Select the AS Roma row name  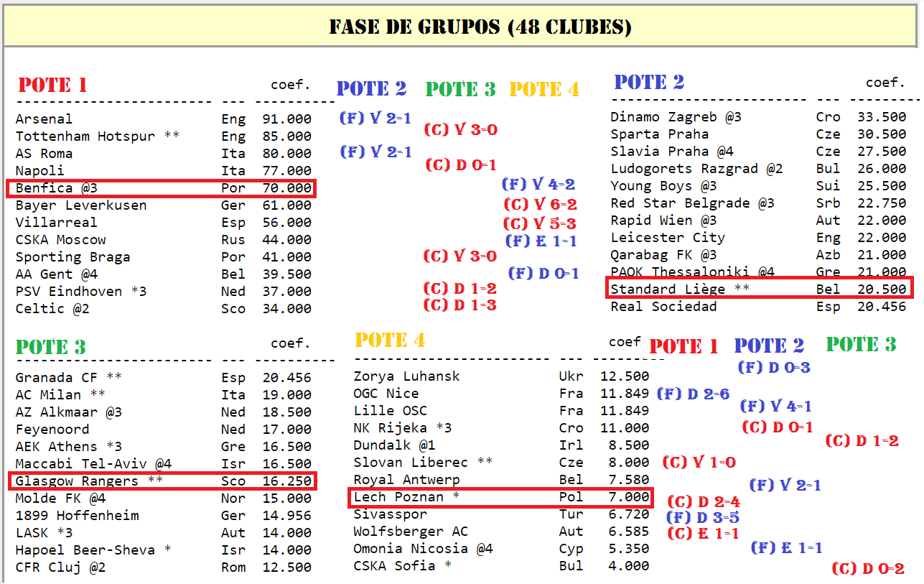pos(44,154)
